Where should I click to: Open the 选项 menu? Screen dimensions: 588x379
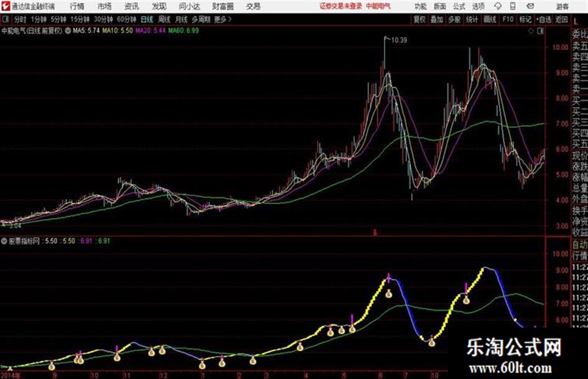(x=478, y=6)
